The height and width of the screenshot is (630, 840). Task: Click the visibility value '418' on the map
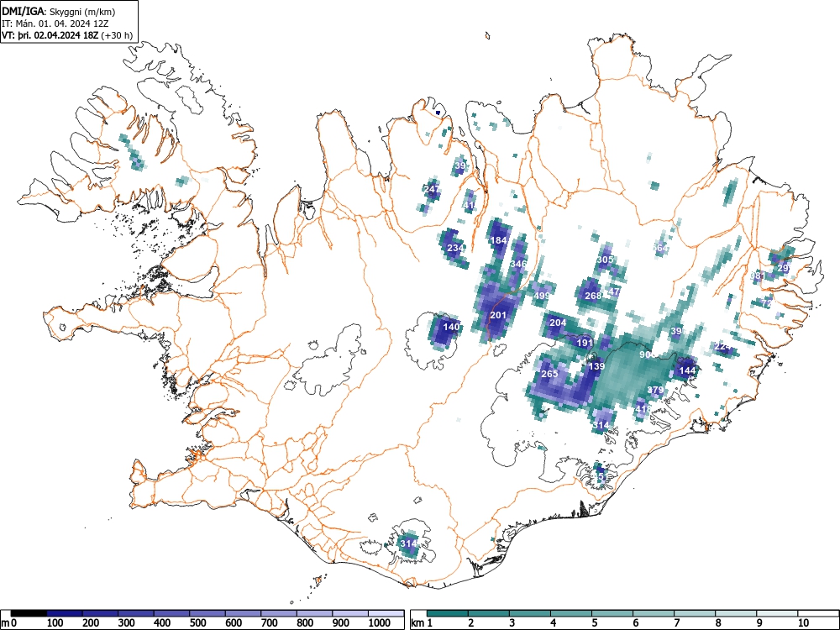643,409
